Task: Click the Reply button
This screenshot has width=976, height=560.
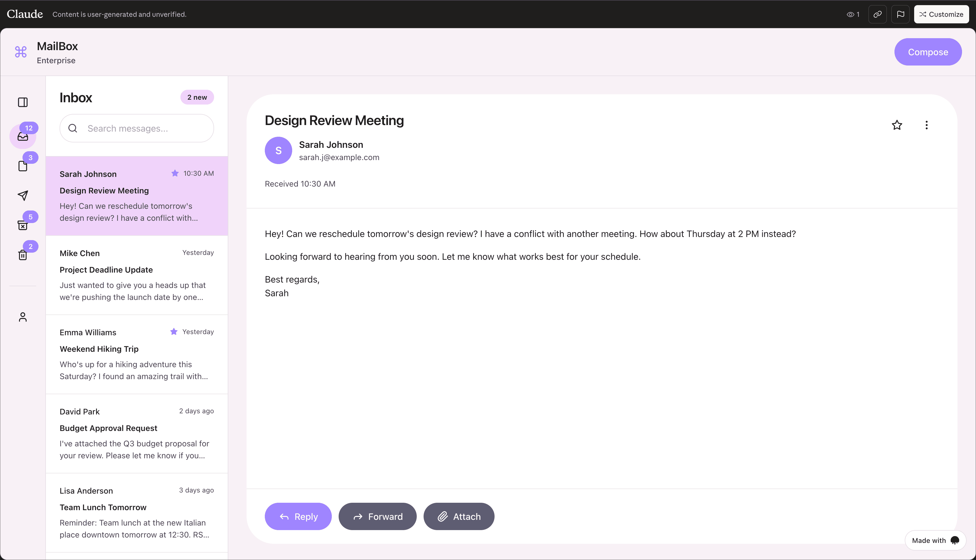Action: [298, 516]
